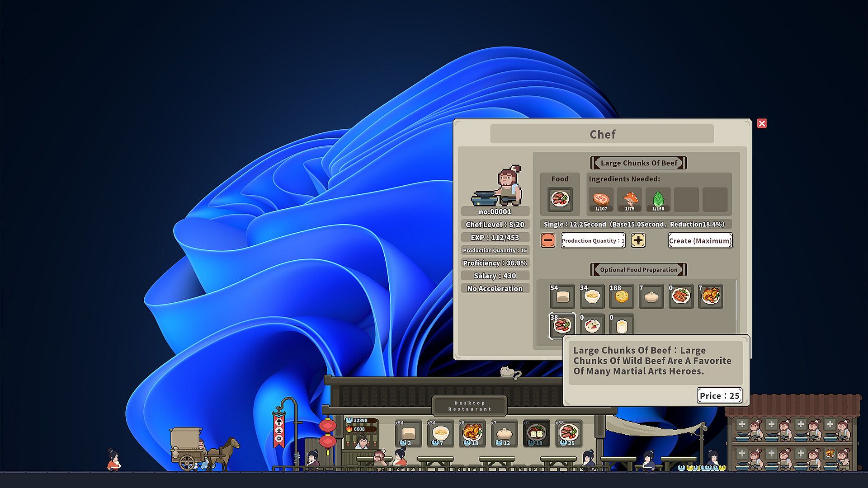Image resolution: width=868 pixels, height=488 pixels.
Task: Select the sliced meat plate recipe with 0 stock
Action: pos(681,296)
